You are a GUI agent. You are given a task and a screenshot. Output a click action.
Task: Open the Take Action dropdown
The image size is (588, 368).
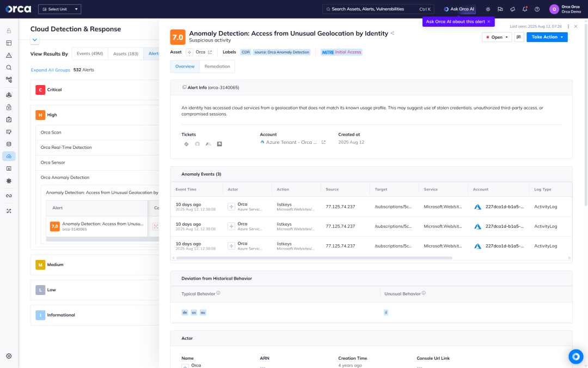(547, 37)
